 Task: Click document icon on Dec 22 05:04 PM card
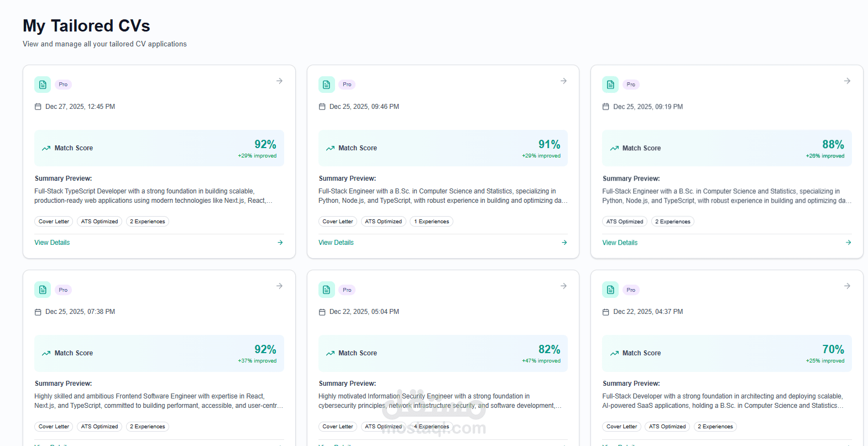[x=326, y=290]
